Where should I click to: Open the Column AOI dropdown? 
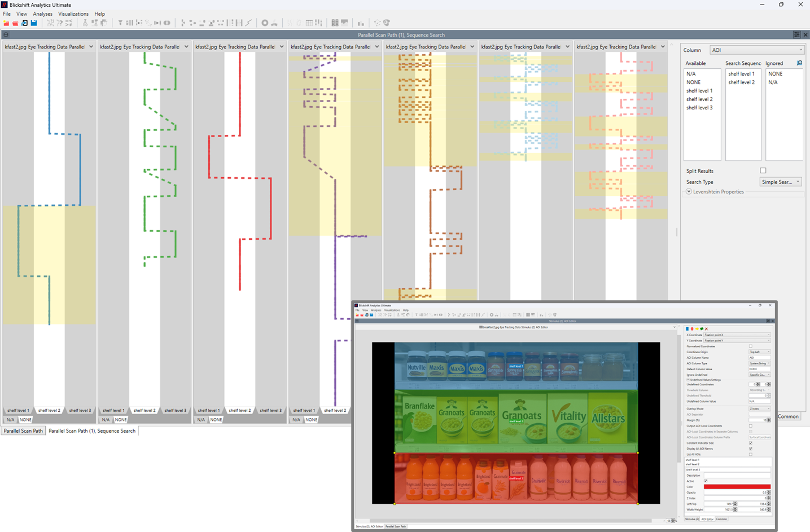click(x=756, y=50)
